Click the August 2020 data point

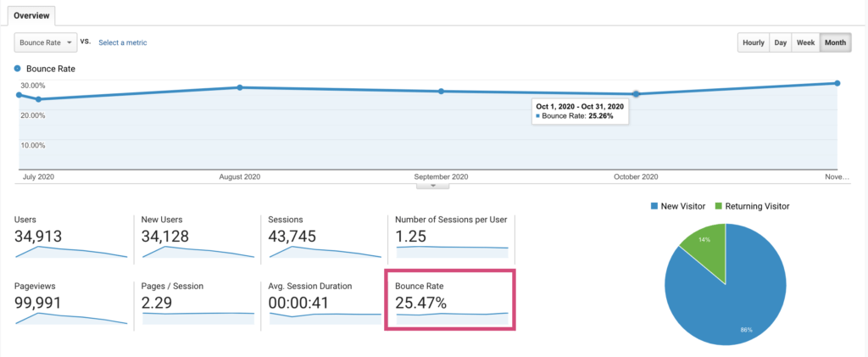[x=240, y=87]
